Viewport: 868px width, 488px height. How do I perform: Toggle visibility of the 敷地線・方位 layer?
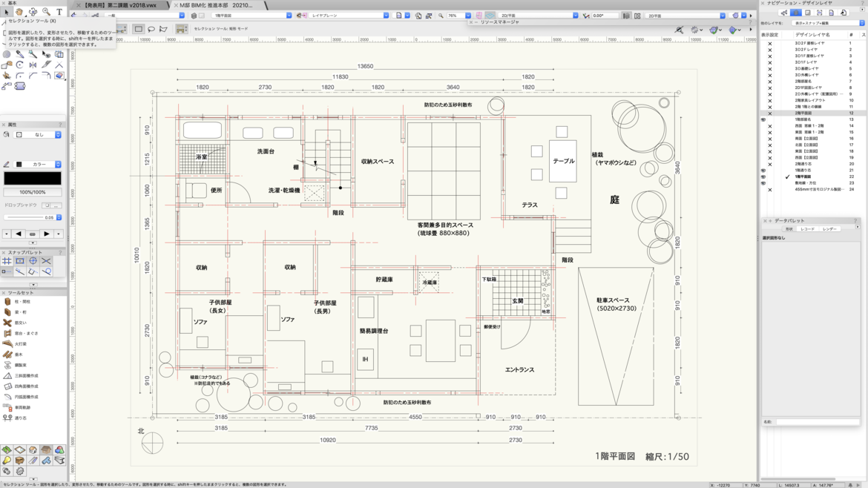pos(763,182)
